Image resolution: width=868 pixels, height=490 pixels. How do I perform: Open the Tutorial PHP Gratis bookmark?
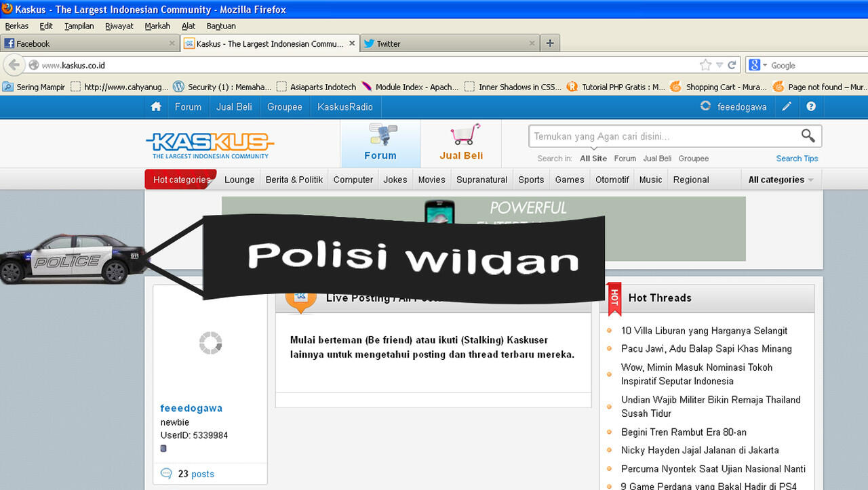(616, 87)
